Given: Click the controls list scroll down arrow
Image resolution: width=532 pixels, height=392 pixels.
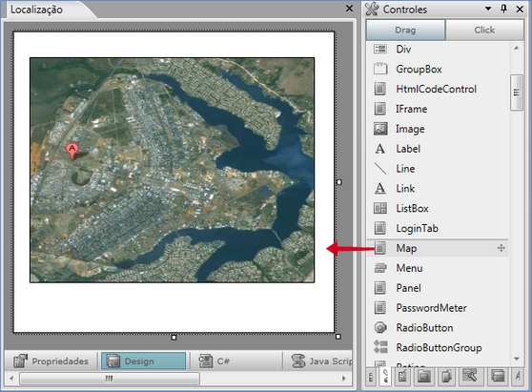Looking at the screenshot, I should pos(517,359).
